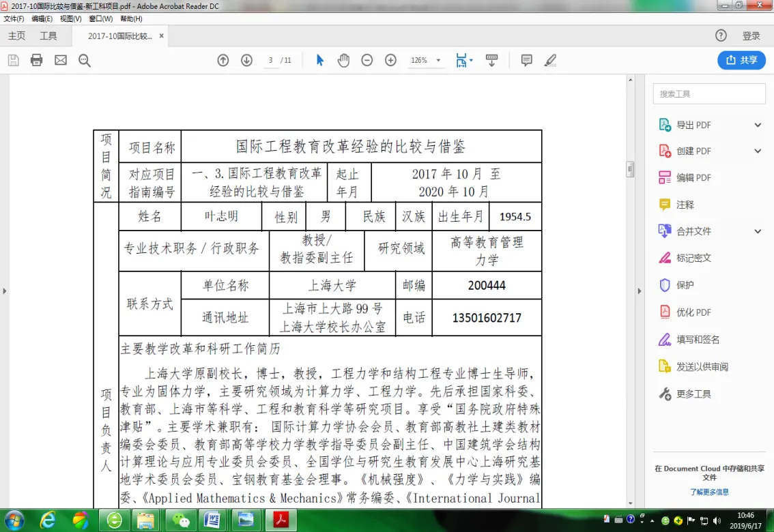Choose the Selection arrow tool
Screen dimensions: 774x532
(320, 60)
